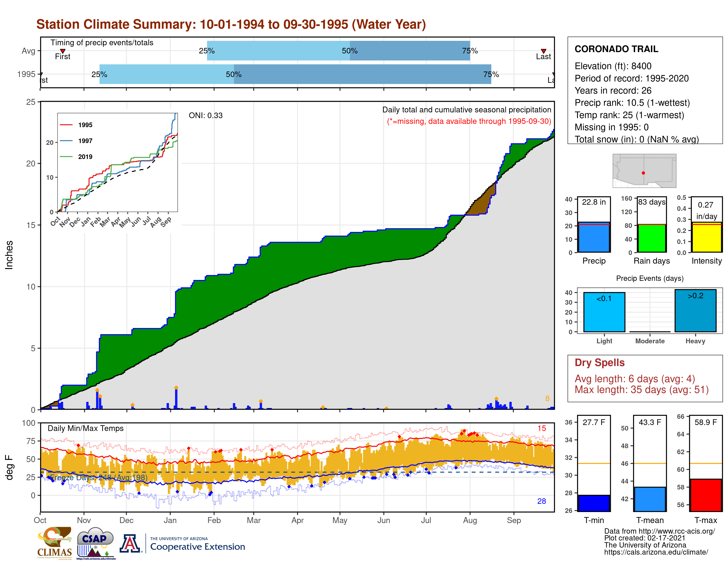
Task: Click the Jan label on bottom axis
Action: pyautogui.click(x=170, y=520)
